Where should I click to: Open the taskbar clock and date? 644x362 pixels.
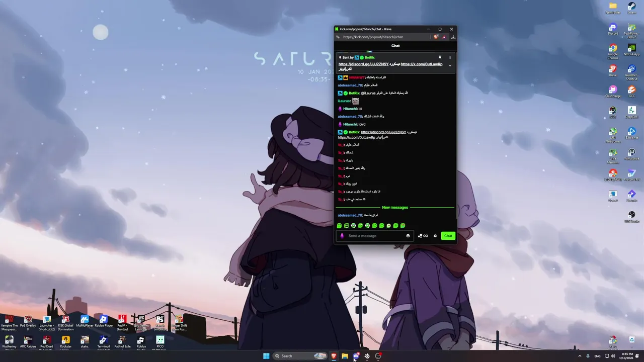pyautogui.click(x=627, y=356)
